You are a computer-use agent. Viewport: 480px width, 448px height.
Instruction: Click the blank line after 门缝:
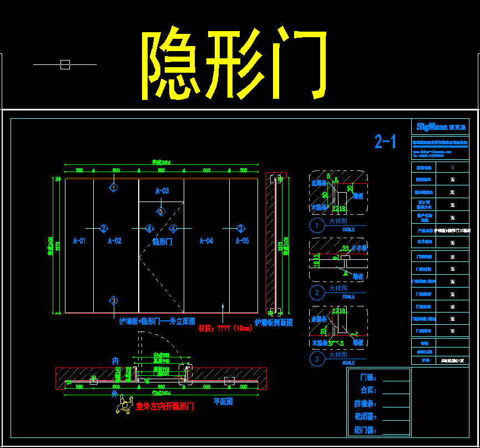(x=396, y=381)
